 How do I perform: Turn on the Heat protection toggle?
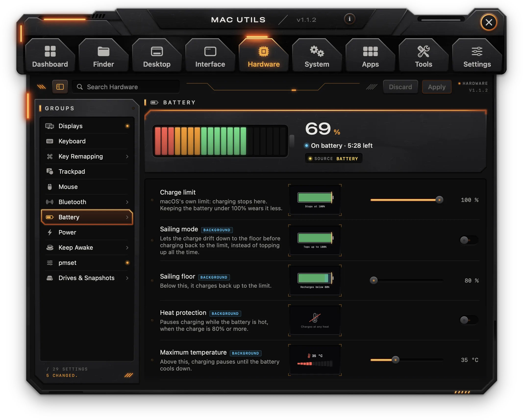point(469,320)
